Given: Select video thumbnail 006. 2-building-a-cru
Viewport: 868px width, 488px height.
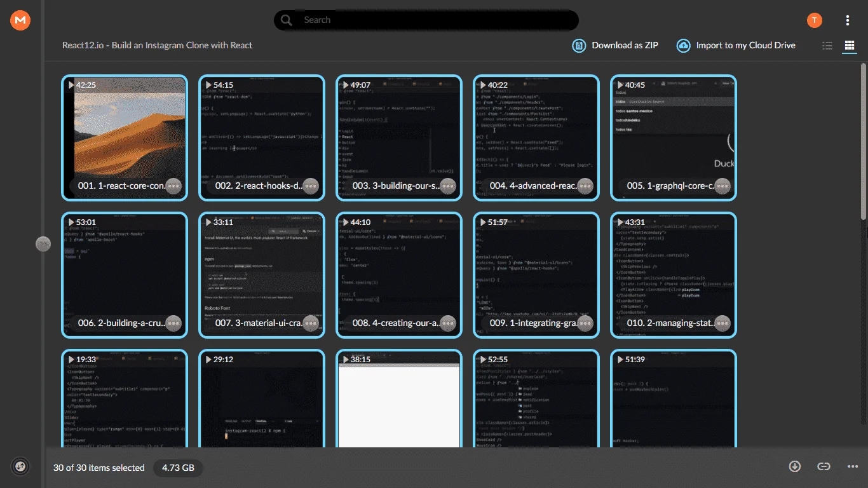Looking at the screenshot, I should (125, 275).
